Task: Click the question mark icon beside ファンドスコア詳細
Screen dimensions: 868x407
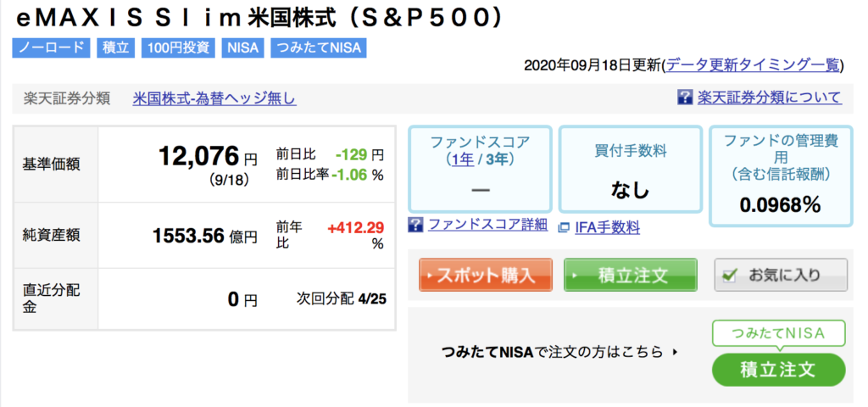Action: 415,224
